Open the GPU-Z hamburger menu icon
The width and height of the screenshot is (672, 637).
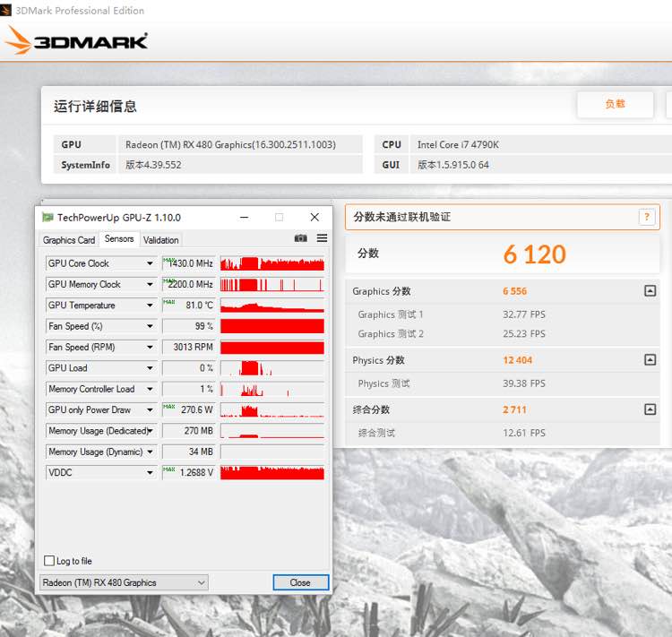tap(322, 238)
